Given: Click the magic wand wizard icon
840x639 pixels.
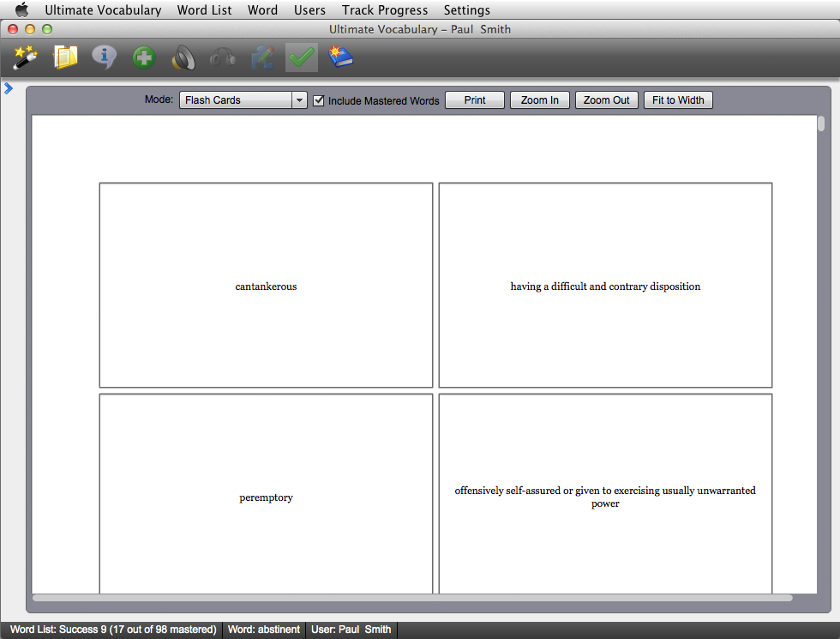Looking at the screenshot, I should click(24, 57).
